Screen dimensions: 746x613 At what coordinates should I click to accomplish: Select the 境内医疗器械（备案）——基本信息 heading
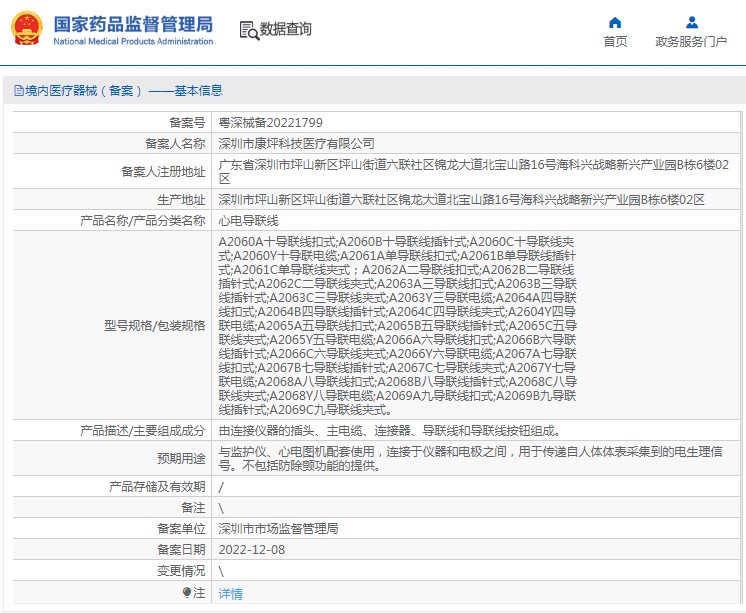coord(124,90)
